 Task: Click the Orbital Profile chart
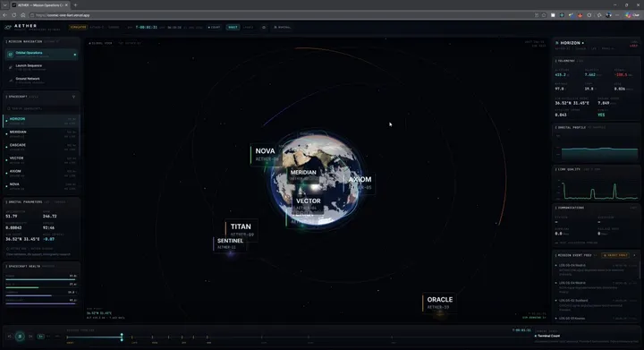[x=597, y=146]
